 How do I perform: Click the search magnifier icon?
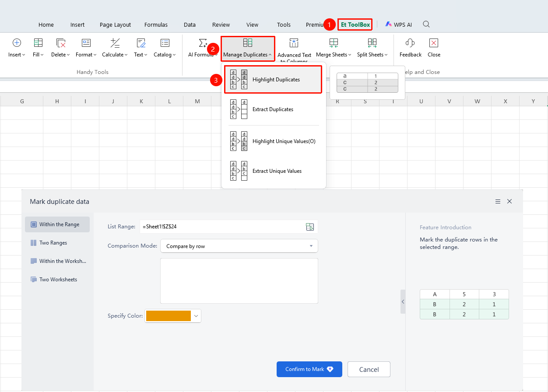tap(426, 24)
